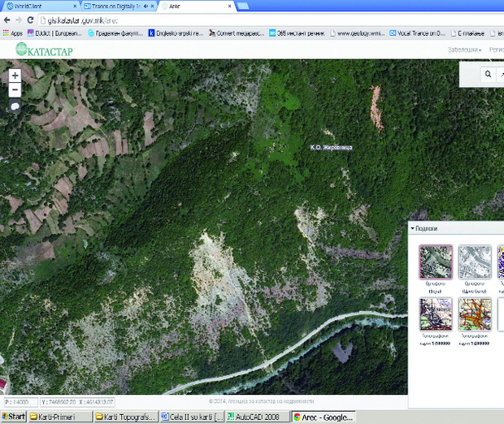This screenshot has height=424, width=504.
Task: Click the Arec - Google Chrome taskbar button
Action: click(x=324, y=417)
